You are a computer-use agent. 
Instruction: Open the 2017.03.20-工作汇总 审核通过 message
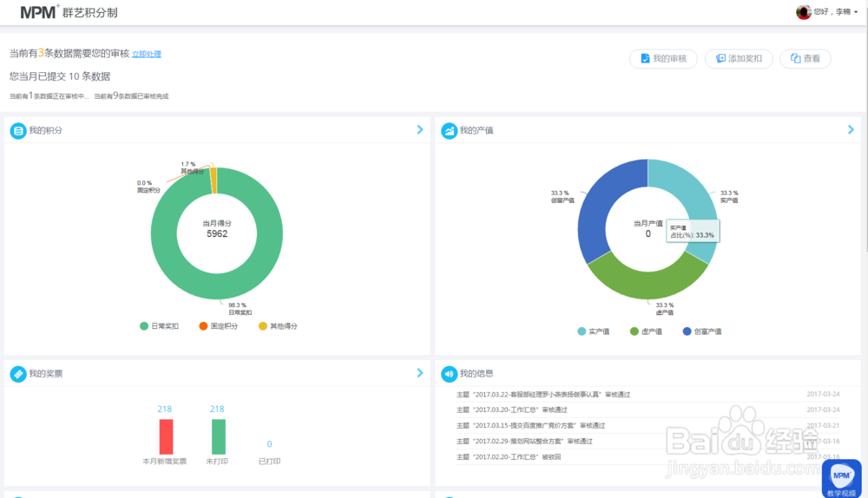511,410
